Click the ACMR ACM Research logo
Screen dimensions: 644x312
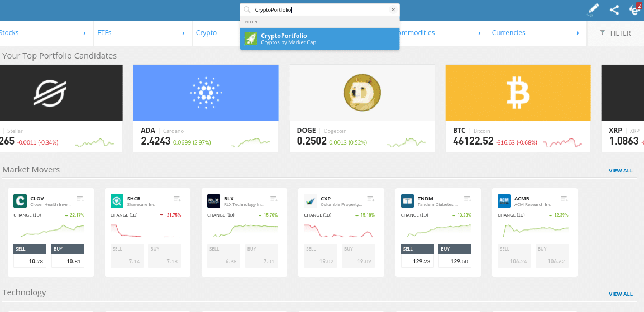(504, 201)
